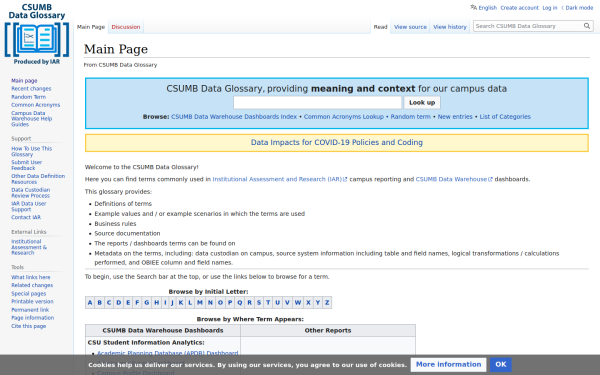Open Special pages link

click(x=28, y=294)
